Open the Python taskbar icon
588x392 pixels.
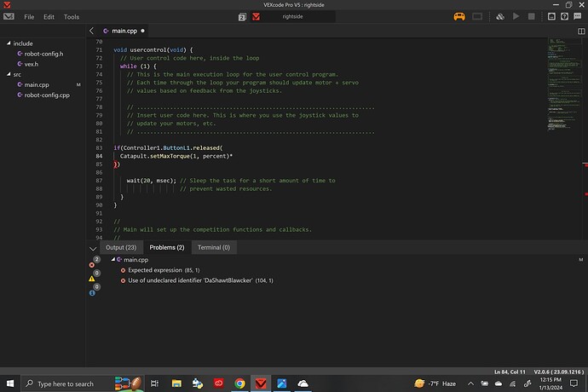197,383
